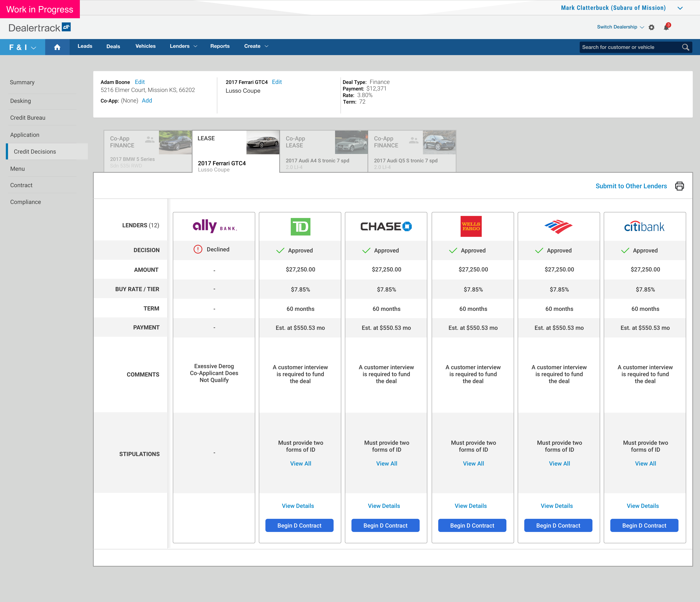View all stipulations for Bank of America
Screen dimensions: 700x602
559,464
